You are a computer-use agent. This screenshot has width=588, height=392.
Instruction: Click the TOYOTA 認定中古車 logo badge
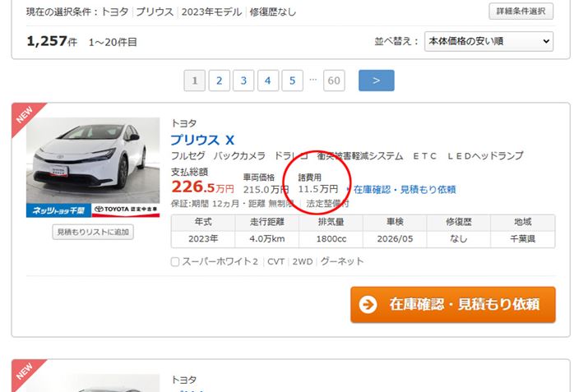click(x=126, y=210)
